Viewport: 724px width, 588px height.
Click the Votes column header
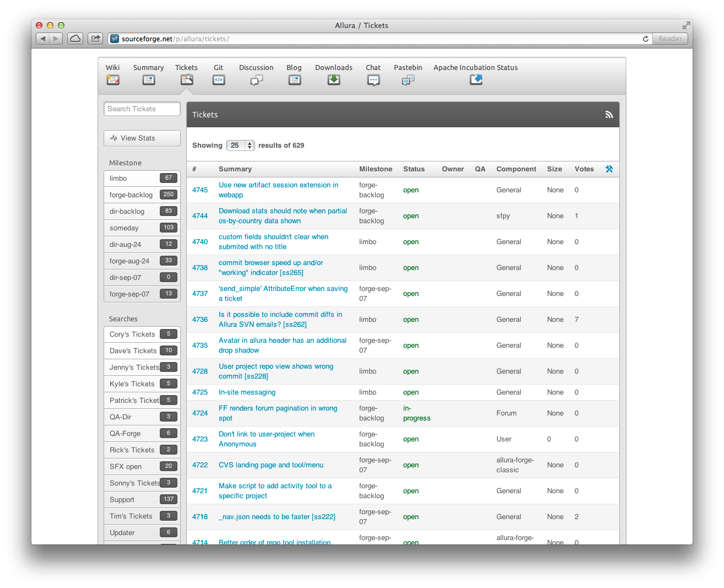[x=584, y=169]
